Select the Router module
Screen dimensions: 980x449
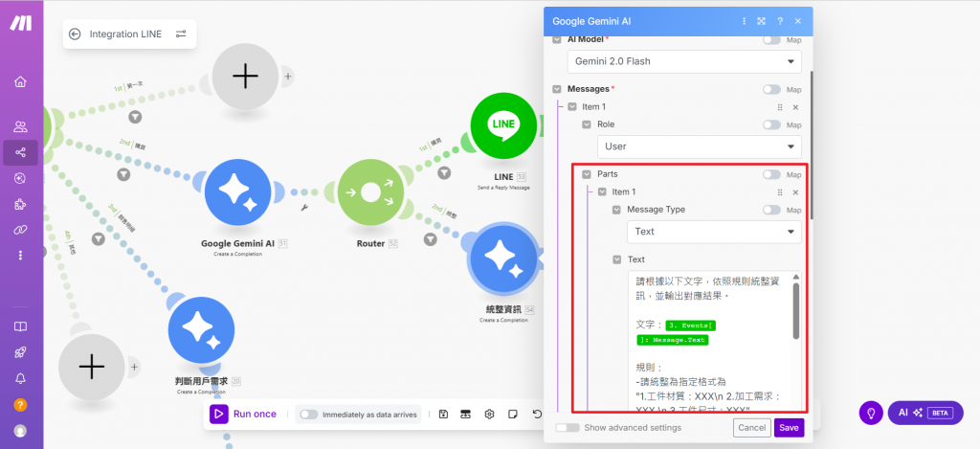[x=370, y=192]
